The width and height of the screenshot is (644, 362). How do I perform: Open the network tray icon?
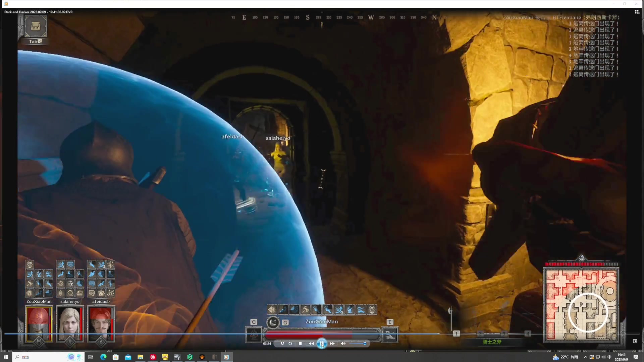(x=598, y=357)
